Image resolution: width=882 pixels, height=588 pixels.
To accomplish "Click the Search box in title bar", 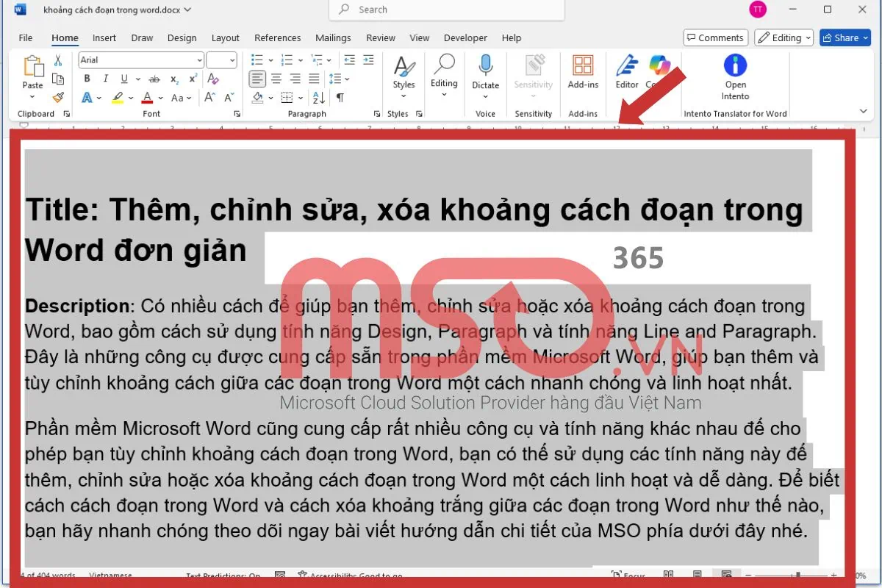I will [x=447, y=10].
